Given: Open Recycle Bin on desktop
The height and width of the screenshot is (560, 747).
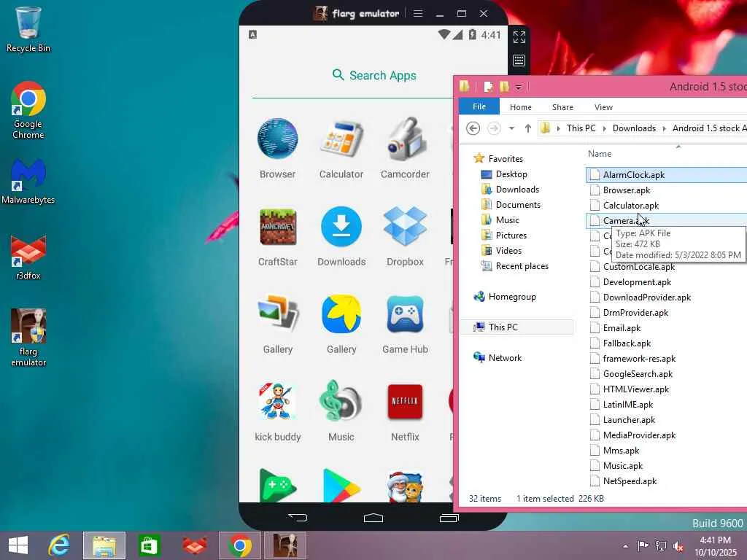Looking at the screenshot, I should [28, 29].
